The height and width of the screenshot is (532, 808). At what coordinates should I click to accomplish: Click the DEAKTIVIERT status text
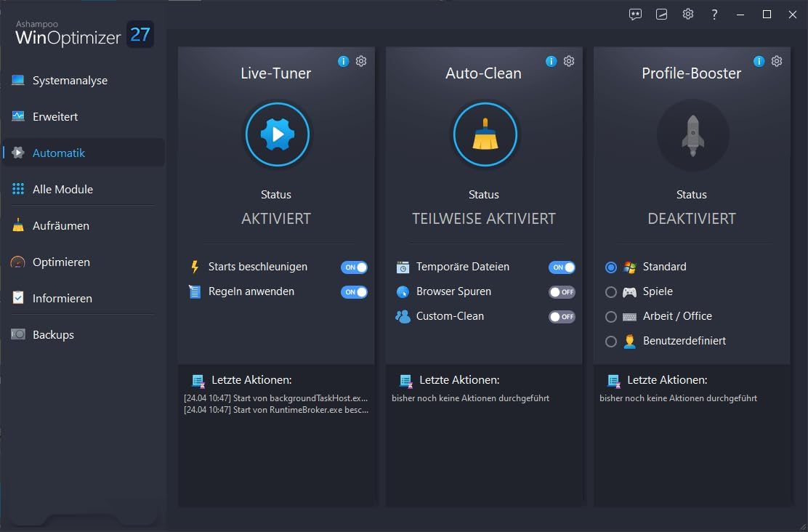click(x=692, y=219)
